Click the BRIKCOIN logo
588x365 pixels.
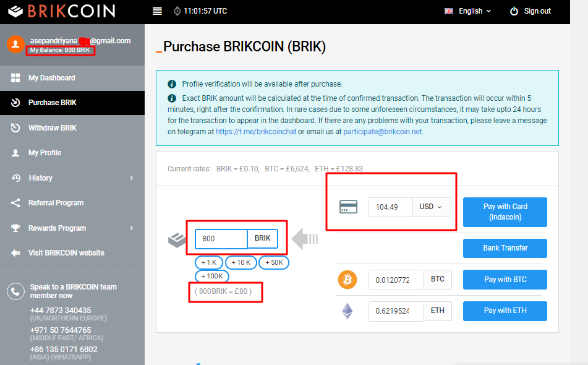pyautogui.click(x=61, y=11)
